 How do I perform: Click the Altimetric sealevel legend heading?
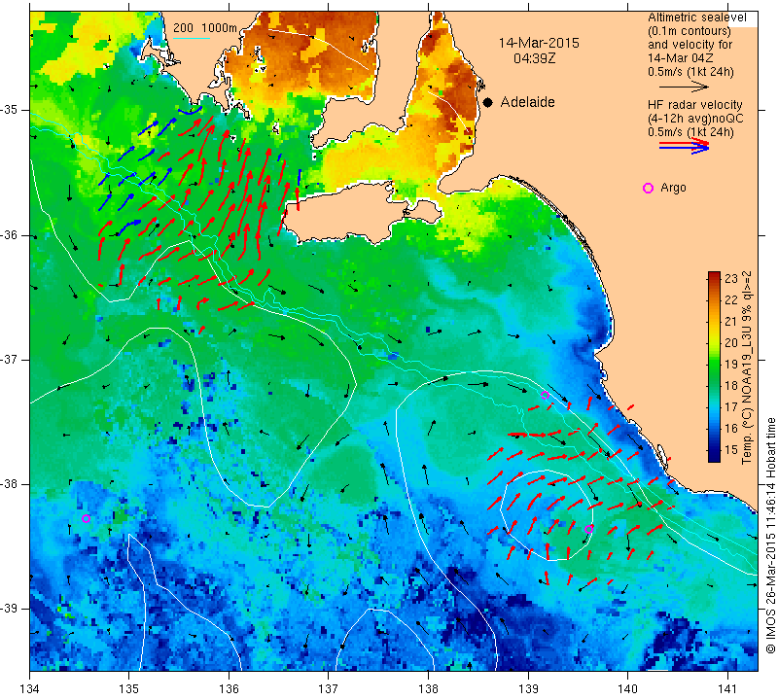[x=697, y=17]
